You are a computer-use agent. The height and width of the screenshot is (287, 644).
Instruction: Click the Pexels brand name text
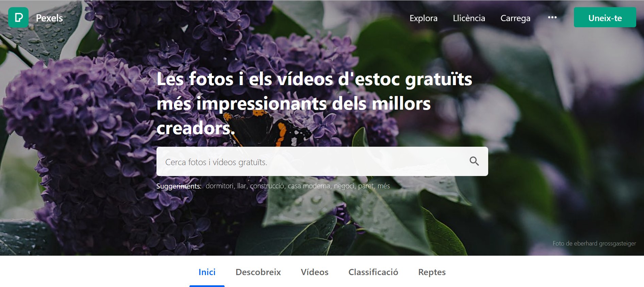pos(49,18)
